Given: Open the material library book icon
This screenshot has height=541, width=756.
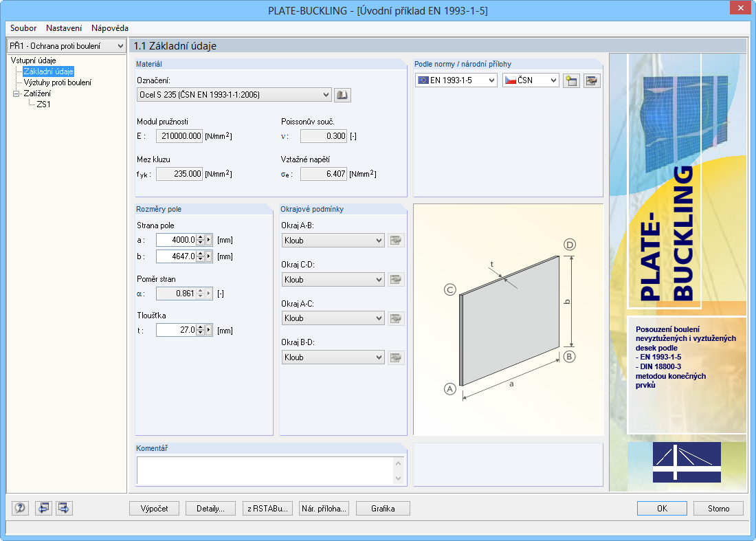Looking at the screenshot, I should pyautogui.click(x=342, y=95).
